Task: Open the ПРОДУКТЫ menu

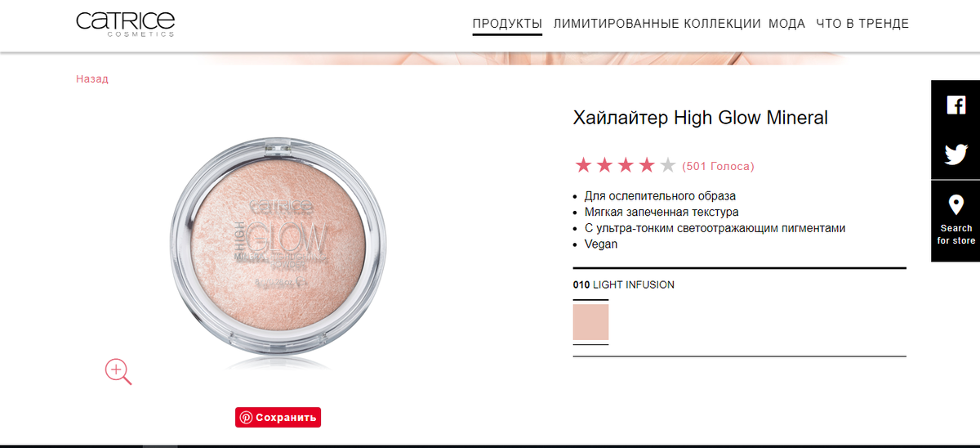Action: pyautogui.click(x=507, y=24)
